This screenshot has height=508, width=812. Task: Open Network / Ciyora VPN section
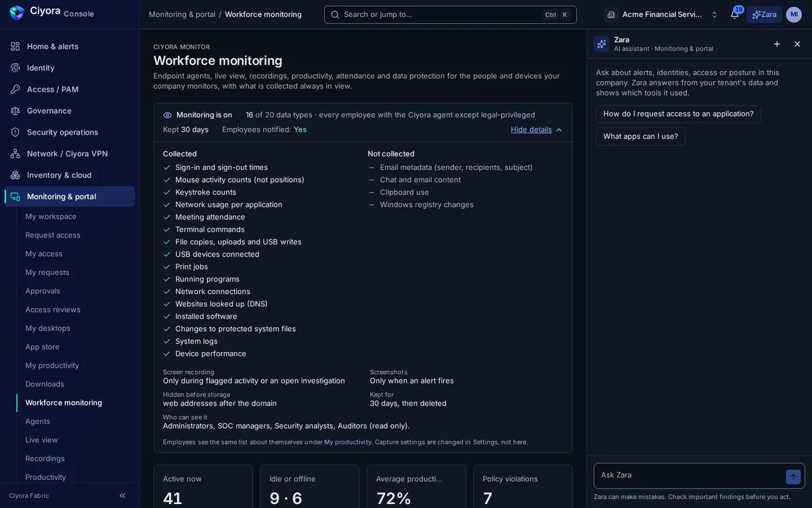(x=70, y=154)
